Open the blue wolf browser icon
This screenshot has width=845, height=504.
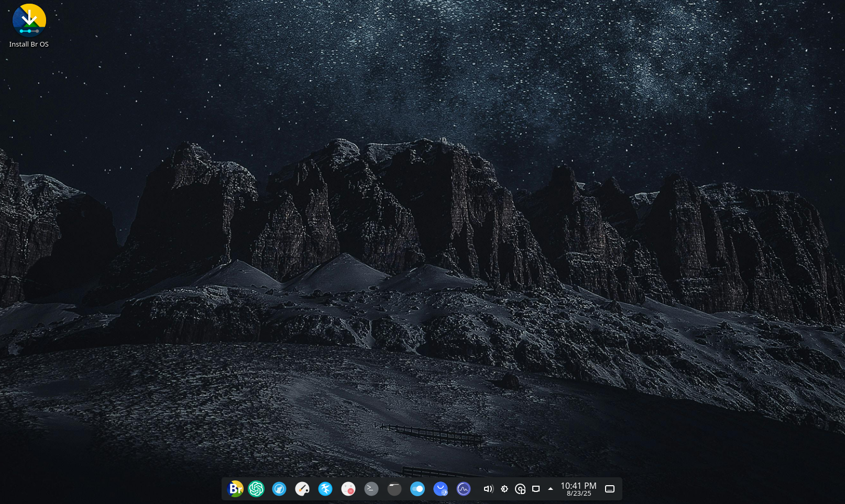coord(279,489)
